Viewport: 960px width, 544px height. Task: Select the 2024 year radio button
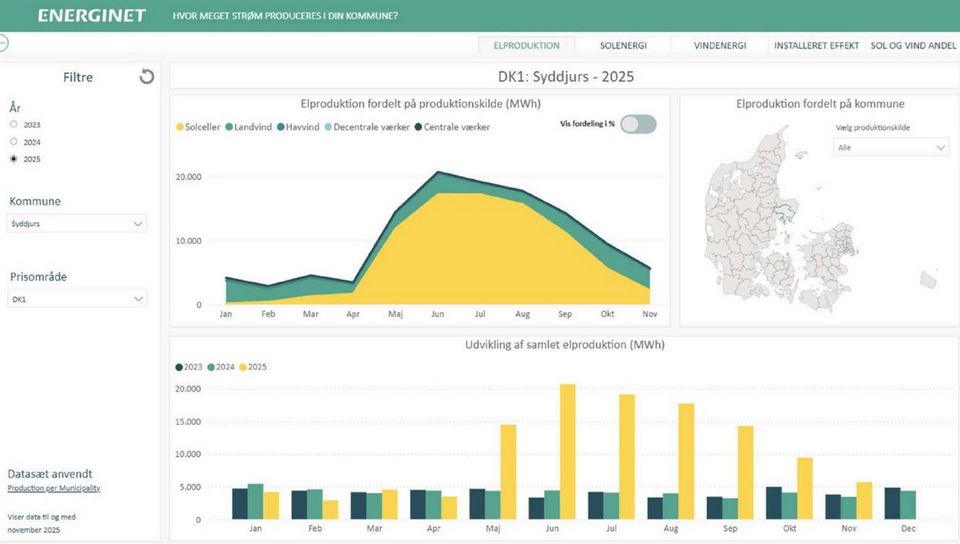13,142
